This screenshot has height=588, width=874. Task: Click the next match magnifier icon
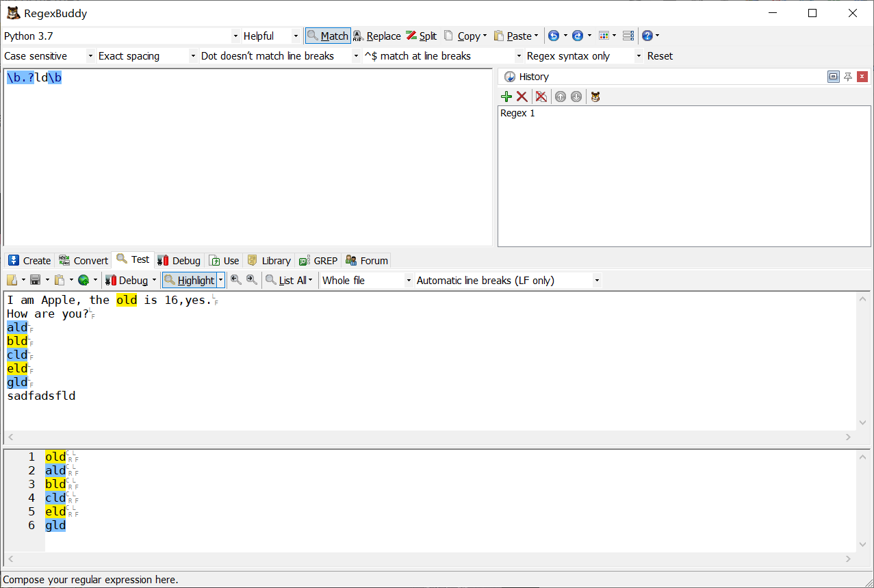pos(252,280)
